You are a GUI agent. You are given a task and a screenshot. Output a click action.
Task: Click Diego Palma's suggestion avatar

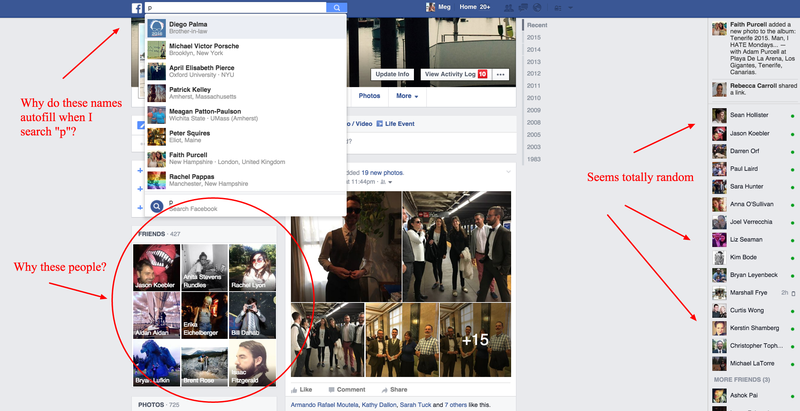point(157,28)
